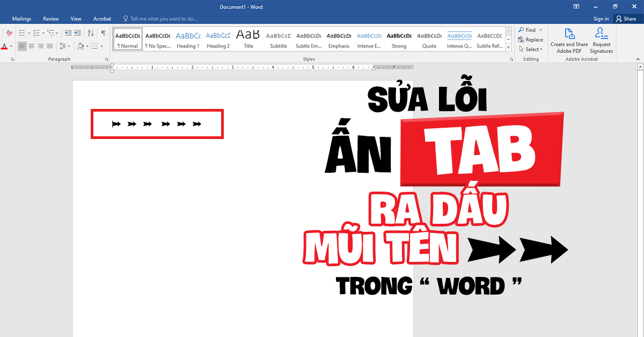This screenshot has height=337, width=644.
Task: Select the Sort icon
Action: point(91,33)
